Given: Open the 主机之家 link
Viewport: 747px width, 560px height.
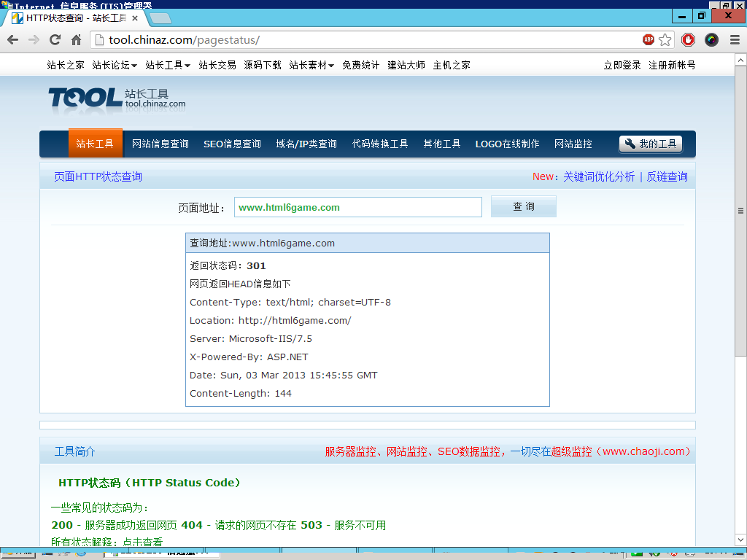Looking at the screenshot, I should point(452,65).
